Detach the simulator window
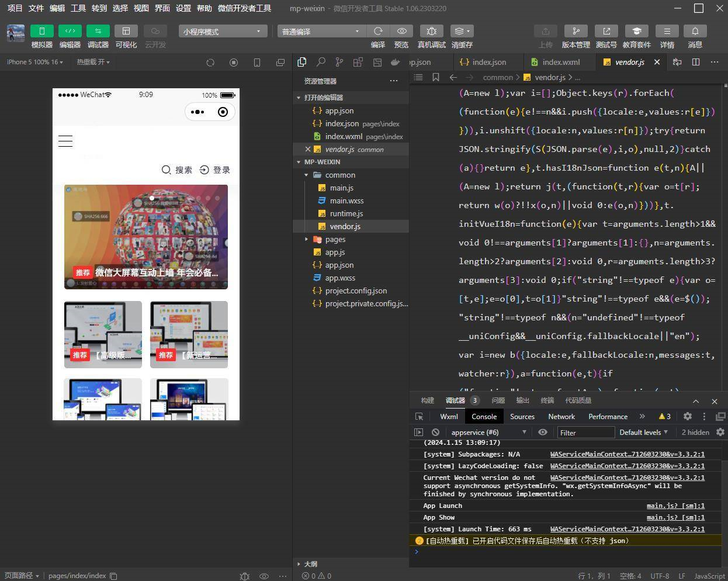The image size is (728, 581). [x=280, y=63]
